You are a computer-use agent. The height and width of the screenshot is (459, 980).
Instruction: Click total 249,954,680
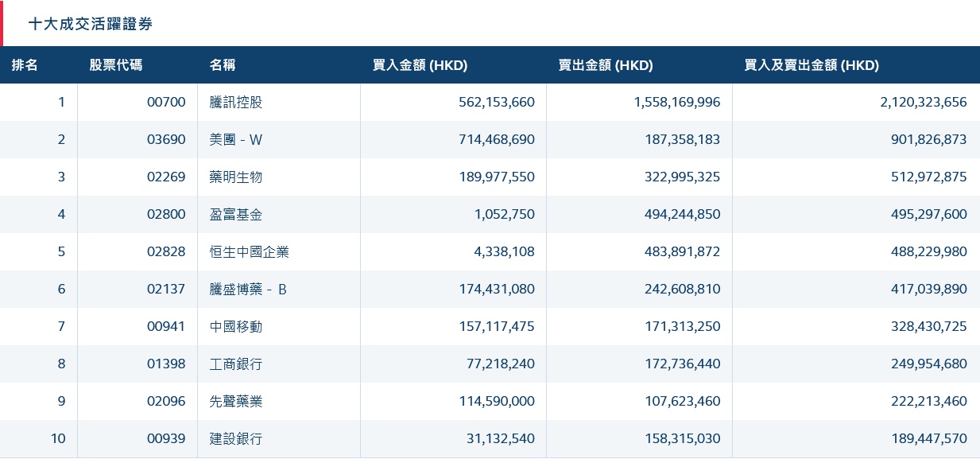click(929, 364)
